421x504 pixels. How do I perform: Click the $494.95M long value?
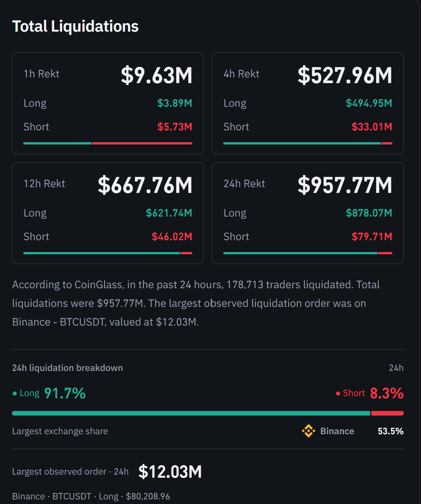(x=369, y=103)
